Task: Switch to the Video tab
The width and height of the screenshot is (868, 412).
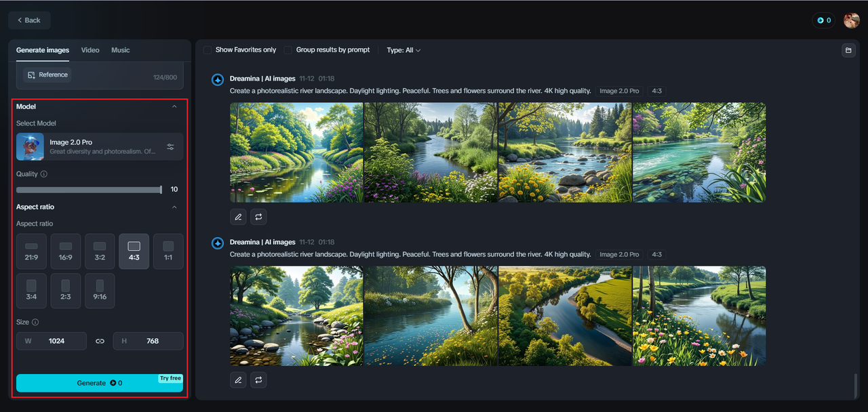Action: (90, 50)
